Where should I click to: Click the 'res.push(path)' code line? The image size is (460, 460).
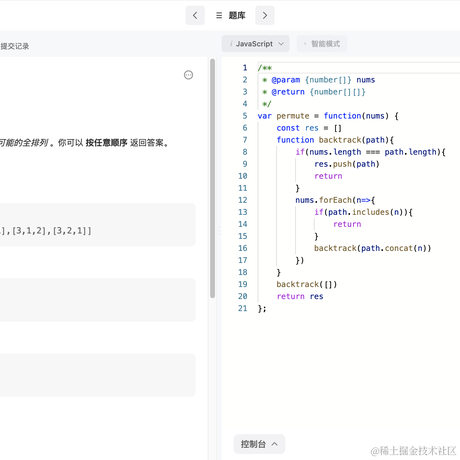pos(347,164)
